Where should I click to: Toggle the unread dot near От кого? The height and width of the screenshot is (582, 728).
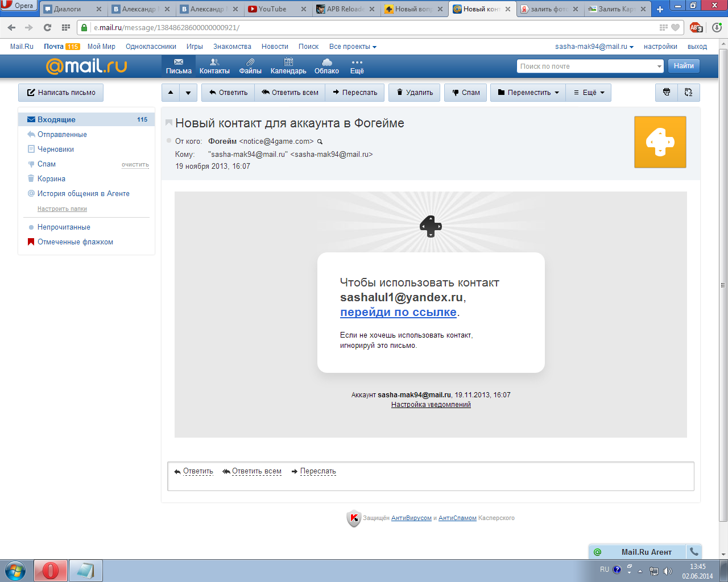(x=169, y=140)
